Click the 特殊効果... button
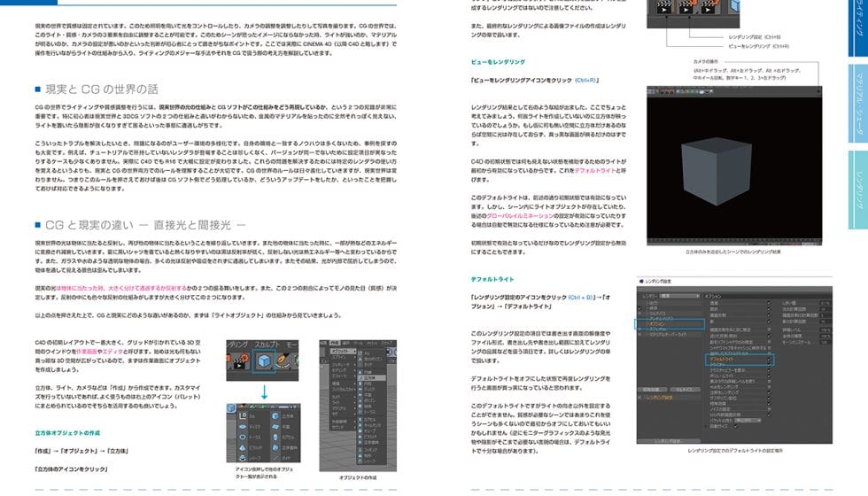Viewport: 868px width, 496px height. click(x=652, y=389)
